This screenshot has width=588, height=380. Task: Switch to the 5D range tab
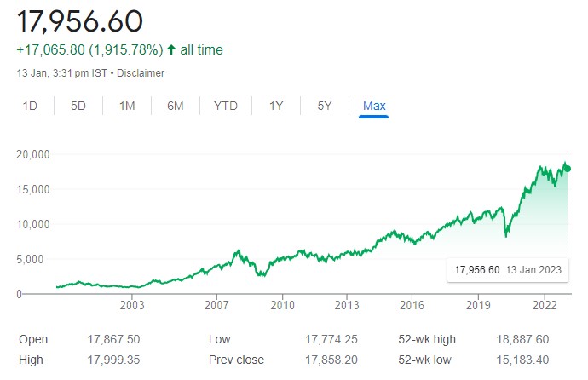click(78, 106)
